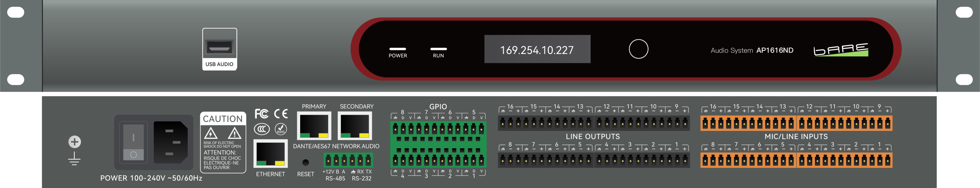Select the SECONDARY Dante network port

[355, 125]
